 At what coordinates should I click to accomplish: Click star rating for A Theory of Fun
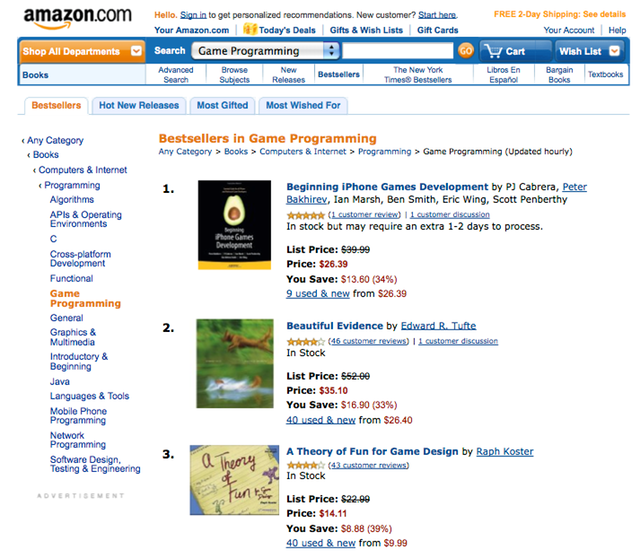305,465
